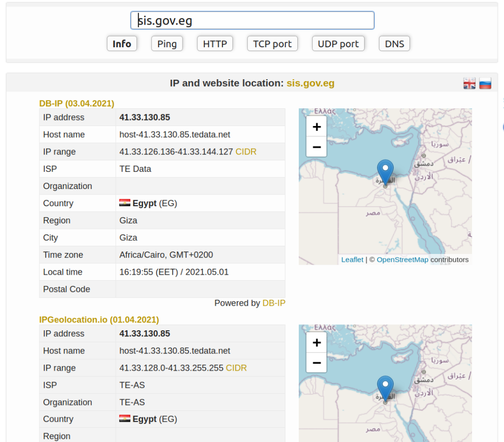Click sis.gov.eg in the page heading
This screenshot has width=504, height=442.
coord(311,83)
